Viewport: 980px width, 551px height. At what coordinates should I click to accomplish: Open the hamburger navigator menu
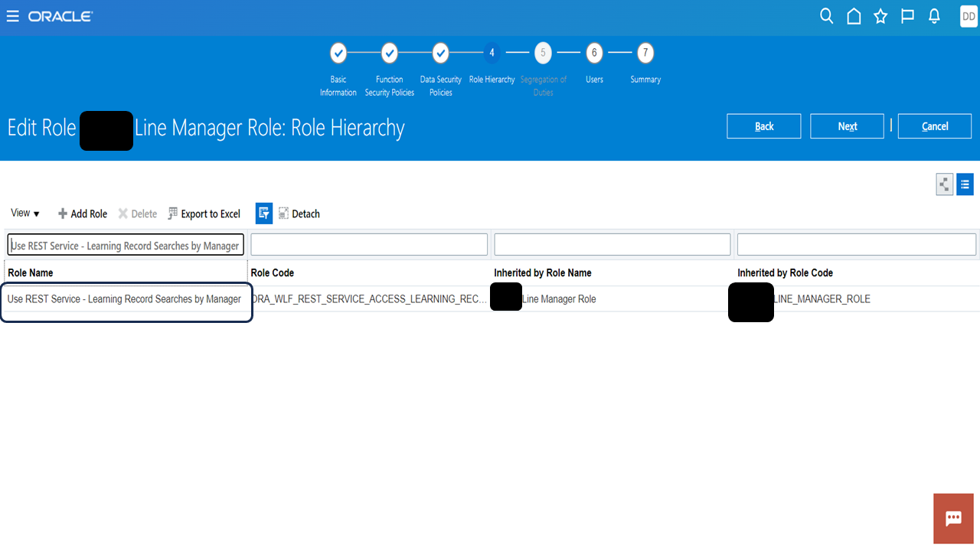pos(12,16)
